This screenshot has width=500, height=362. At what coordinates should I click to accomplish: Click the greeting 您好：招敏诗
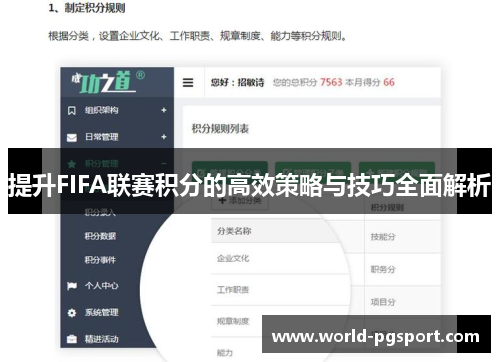coord(237,82)
